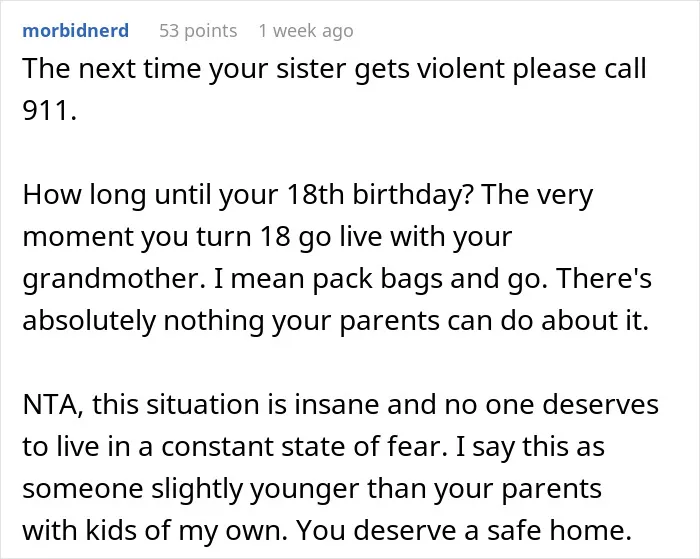Click the line 'absolutely nothing your parents can do'

tap(335, 321)
